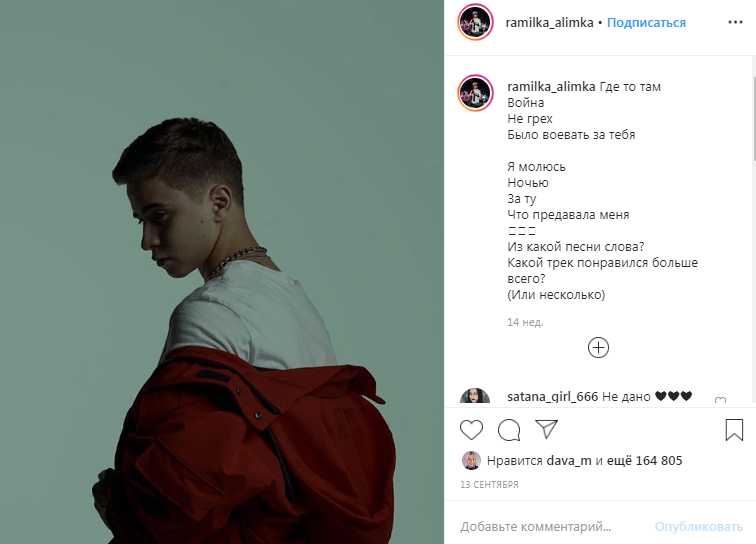Screen dimensions: 756x544
Task: Open comment bubble icon
Action: [x=509, y=430]
